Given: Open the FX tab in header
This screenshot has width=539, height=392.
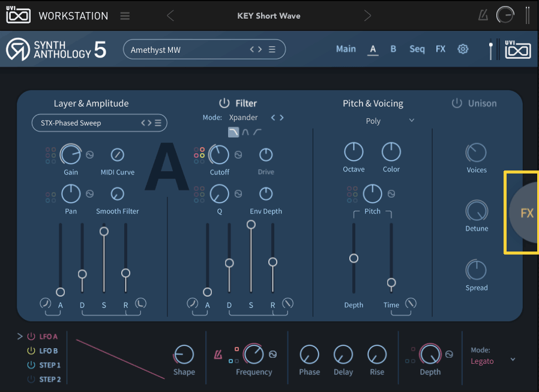Looking at the screenshot, I should tap(441, 49).
